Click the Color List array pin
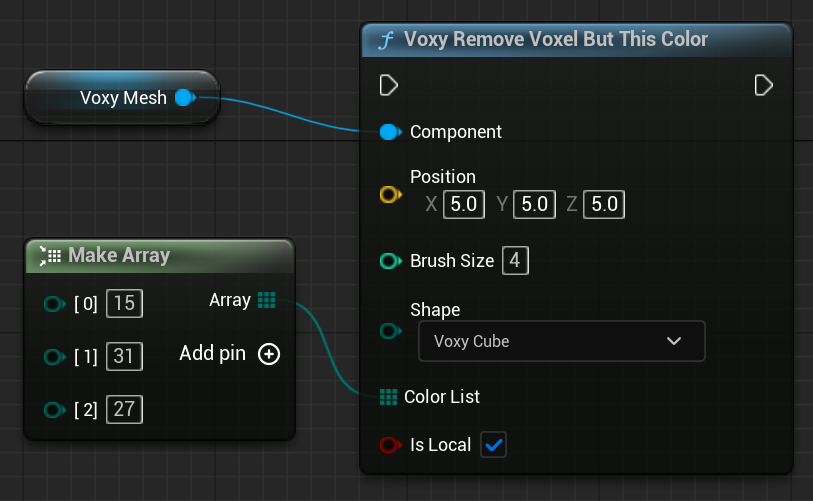The width and height of the screenshot is (813, 501). [389, 397]
